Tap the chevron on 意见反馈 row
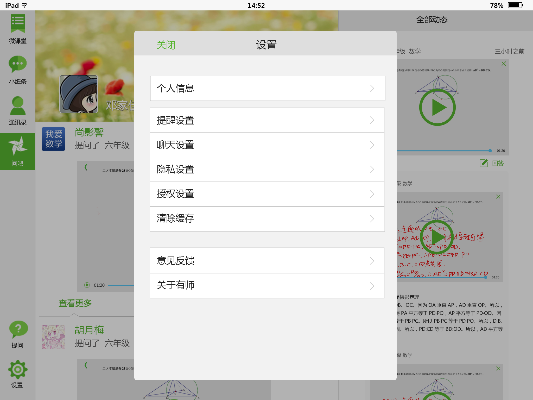This screenshot has height=400, width=533. point(372,261)
